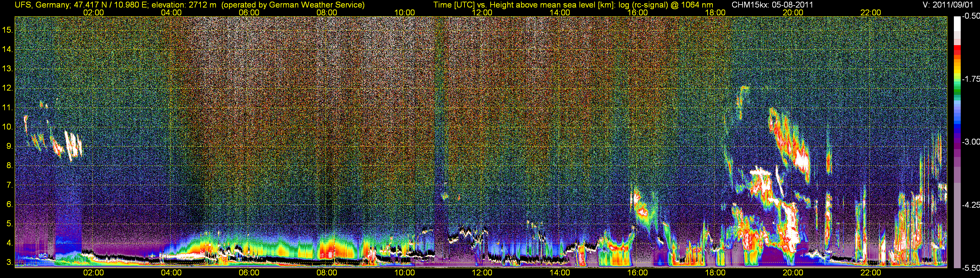Click the '9.' km height axis label
Screen dimensions: 980x278
9,146
